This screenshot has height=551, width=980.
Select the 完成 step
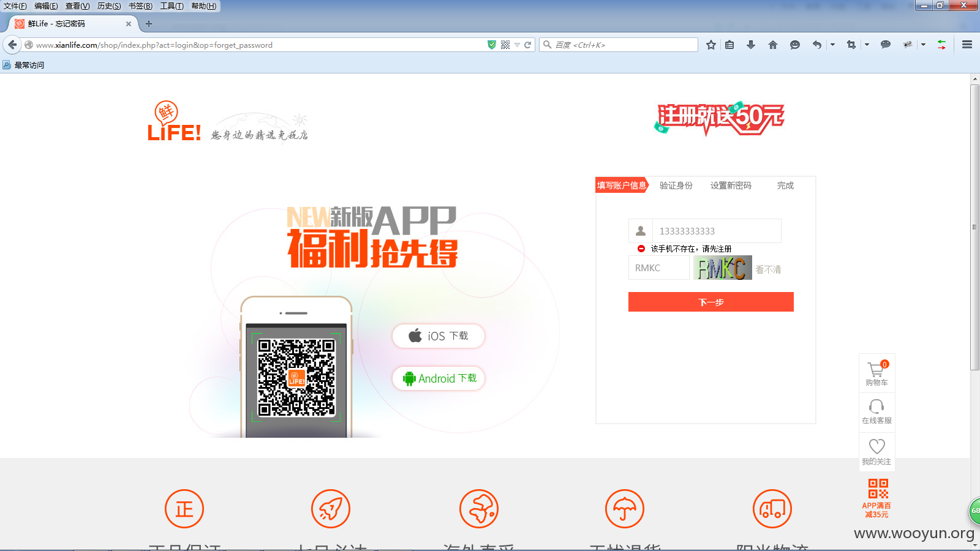785,186
